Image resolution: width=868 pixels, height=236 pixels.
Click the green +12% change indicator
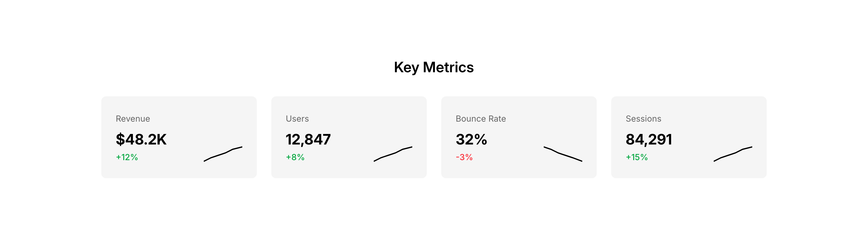pyautogui.click(x=127, y=157)
